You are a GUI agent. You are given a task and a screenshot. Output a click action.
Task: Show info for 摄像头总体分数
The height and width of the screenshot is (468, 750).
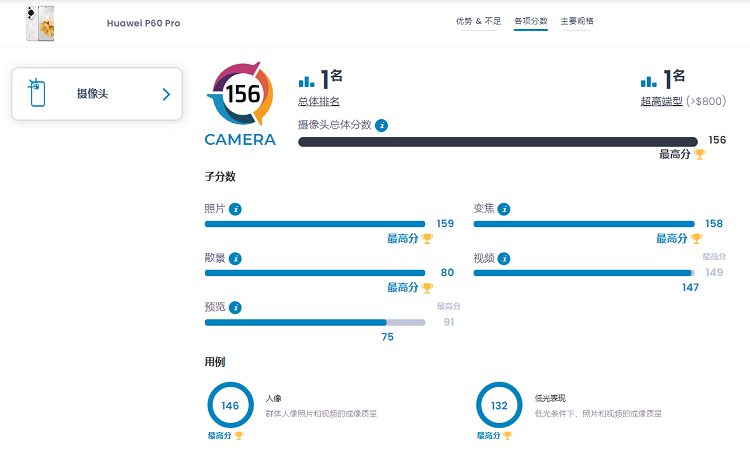(x=381, y=125)
